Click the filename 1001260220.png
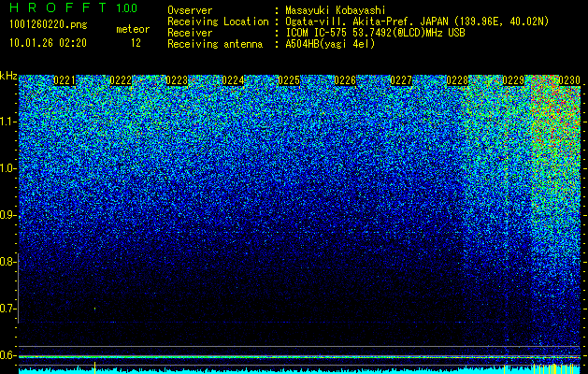This screenshot has width=588, height=374. pyautogui.click(x=49, y=25)
